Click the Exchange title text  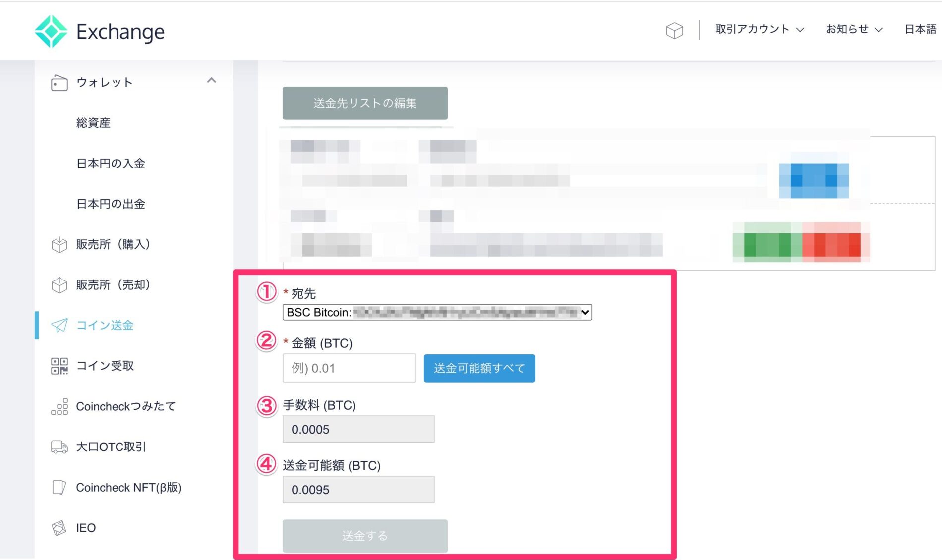[x=120, y=32]
